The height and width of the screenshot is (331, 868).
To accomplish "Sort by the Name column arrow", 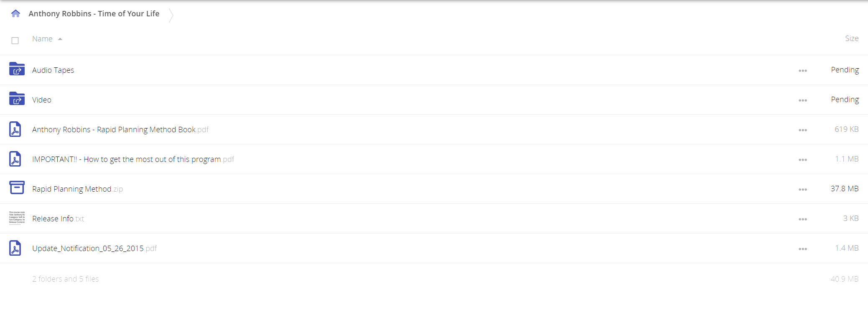I will [60, 39].
